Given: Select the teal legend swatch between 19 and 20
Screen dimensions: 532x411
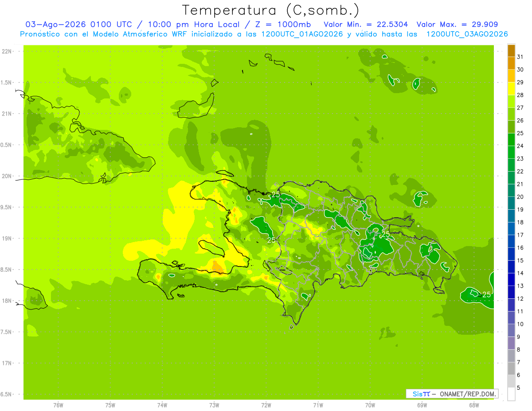Looking at the screenshot, I should click(511, 203).
